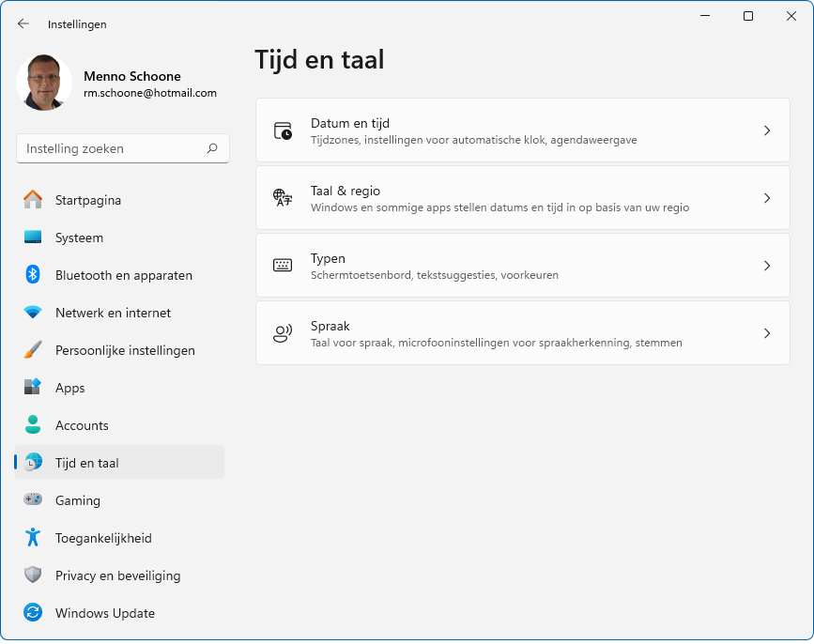
Task: Open the Datum en tijd title
Action: (350, 124)
